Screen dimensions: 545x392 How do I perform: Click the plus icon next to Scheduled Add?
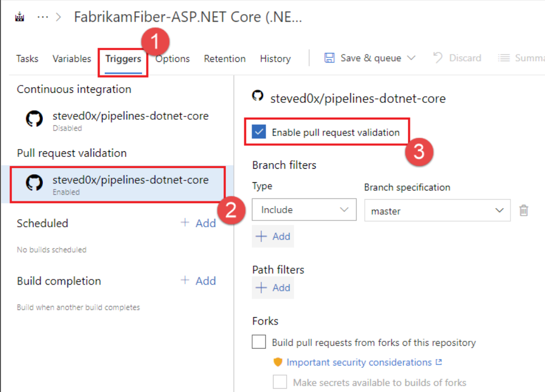pos(185,223)
